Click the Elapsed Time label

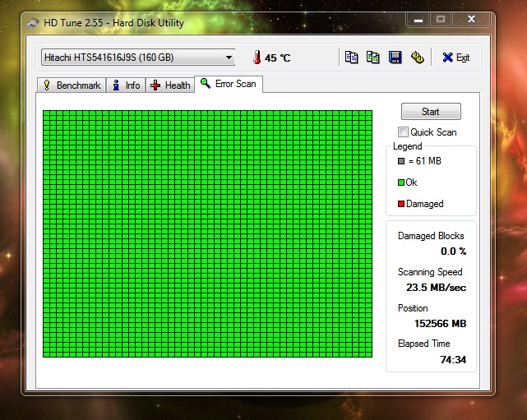coord(423,344)
